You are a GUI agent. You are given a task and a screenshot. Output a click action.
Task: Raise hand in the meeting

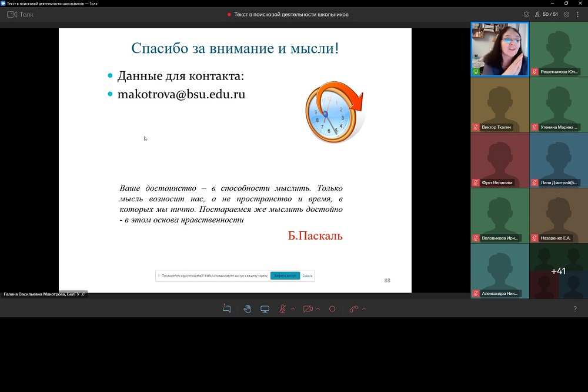coord(248,309)
